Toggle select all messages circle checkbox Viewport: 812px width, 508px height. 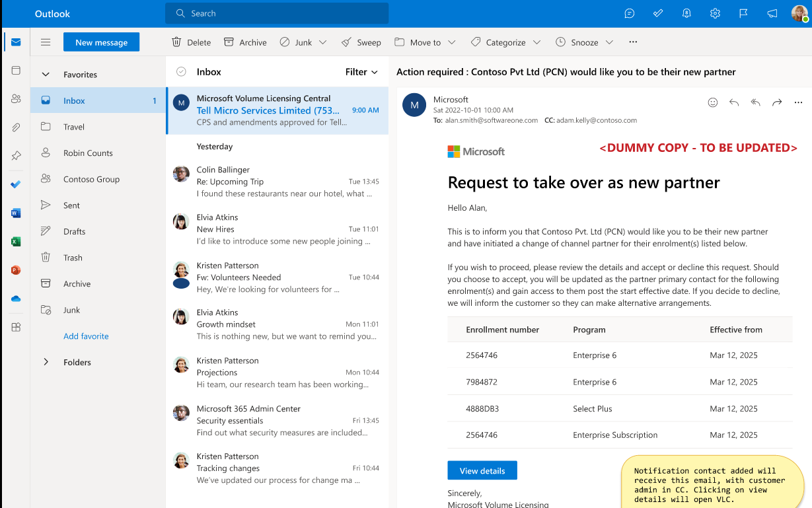pyautogui.click(x=181, y=72)
